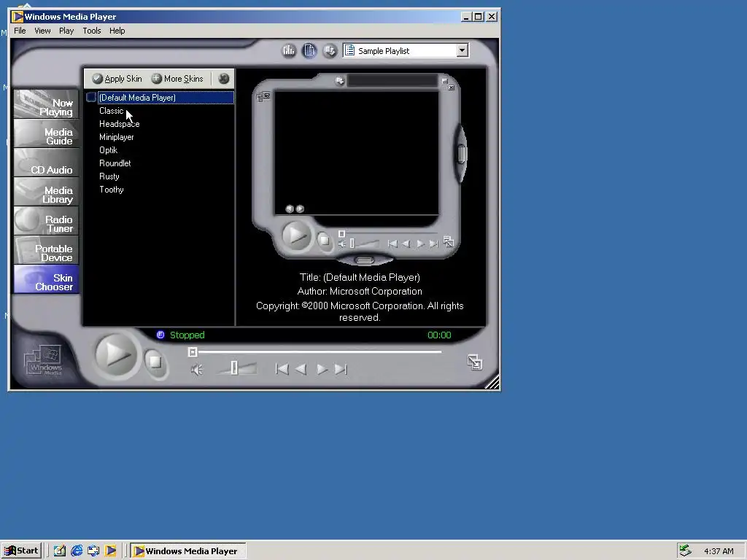Click the Fast Forward button
This screenshot has width=747, height=560.
(x=322, y=369)
